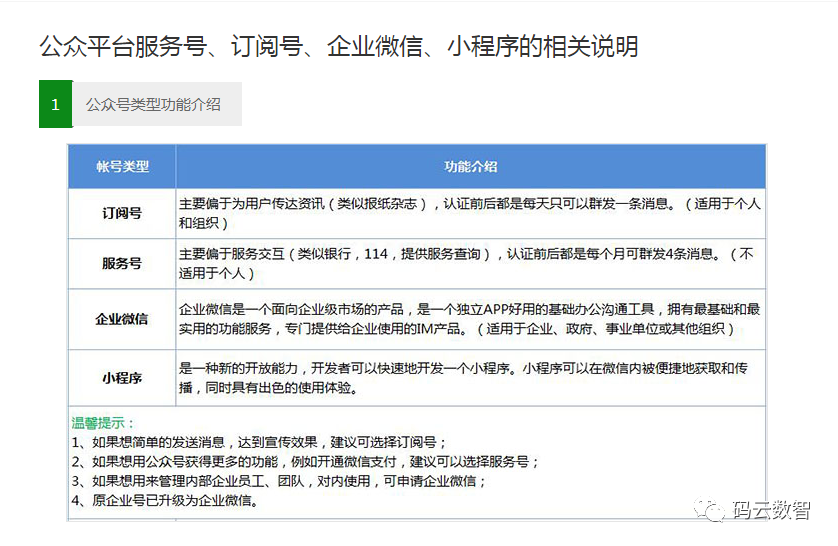
Task: Click tip 2 about 开通微信支付 and 服务号
Action: [x=305, y=462]
